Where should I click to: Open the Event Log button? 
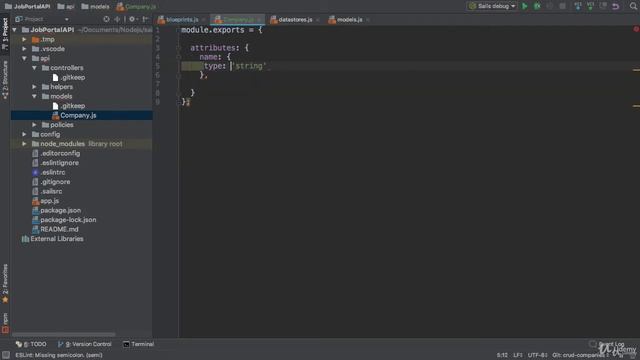[607, 344]
